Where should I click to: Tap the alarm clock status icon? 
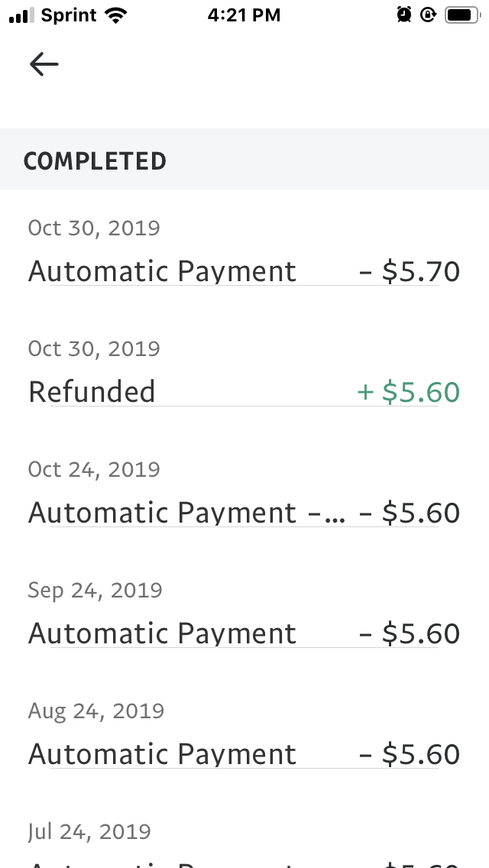tap(404, 15)
